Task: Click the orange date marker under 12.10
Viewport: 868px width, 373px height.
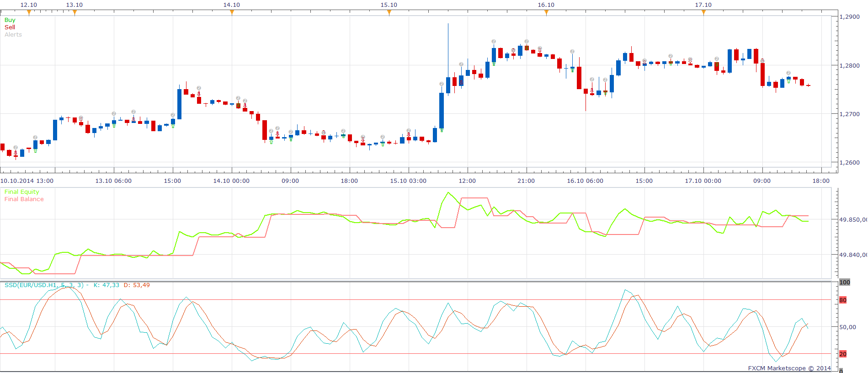Action: (29, 12)
